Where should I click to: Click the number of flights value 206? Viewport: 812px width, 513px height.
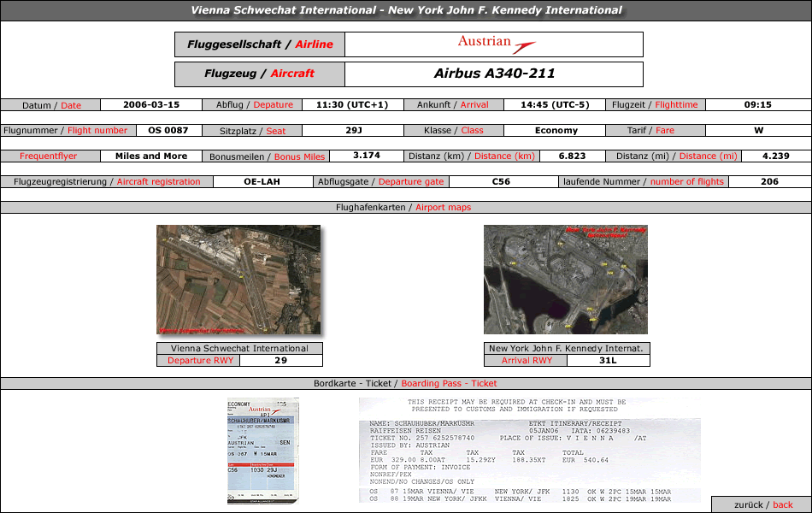[770, 182]
